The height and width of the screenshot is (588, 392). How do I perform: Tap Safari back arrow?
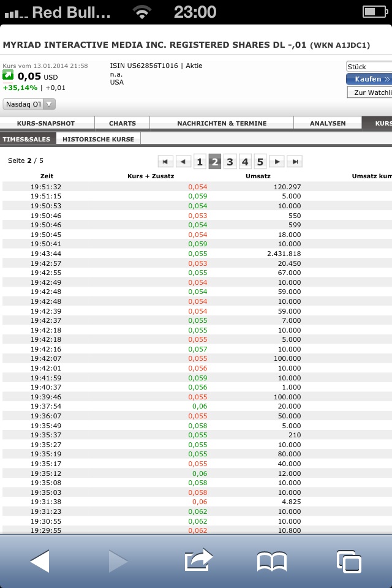40,562
